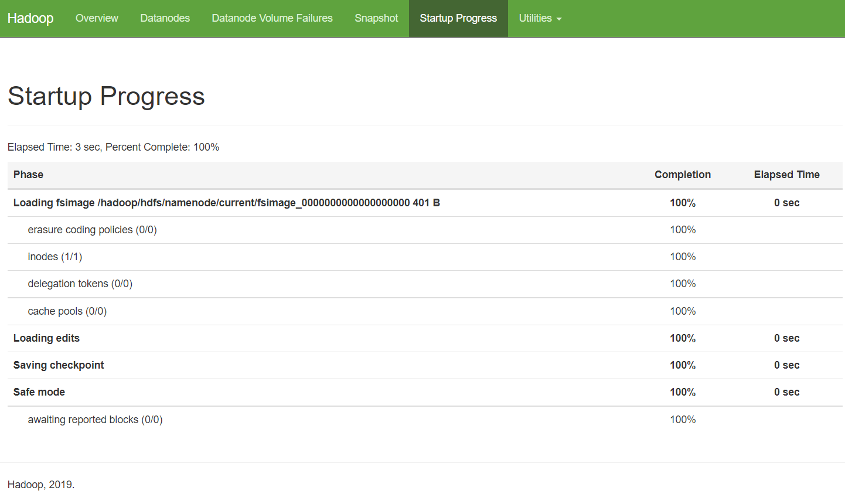The width and height of the screenshot is (845, 504).
Task: Switch to the Datanodes tab
Action: (165, 18)
